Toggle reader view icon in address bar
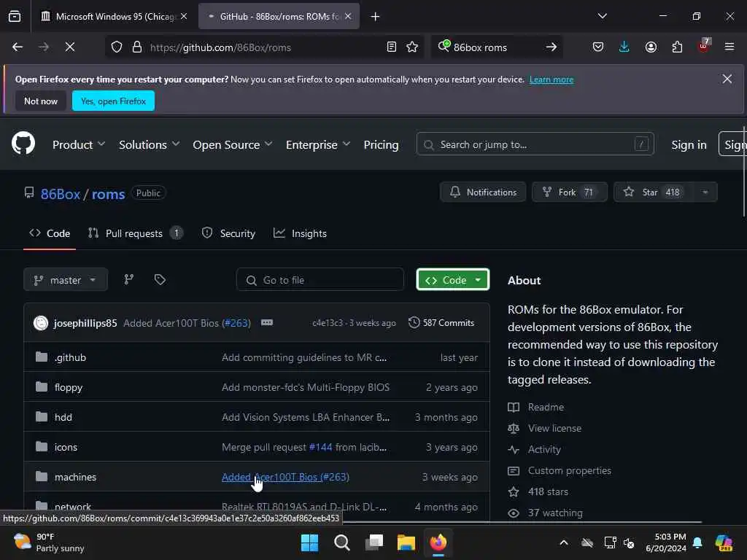Viewport: 747px width, 560px height. pyautogui.click(x=391, y=47)
